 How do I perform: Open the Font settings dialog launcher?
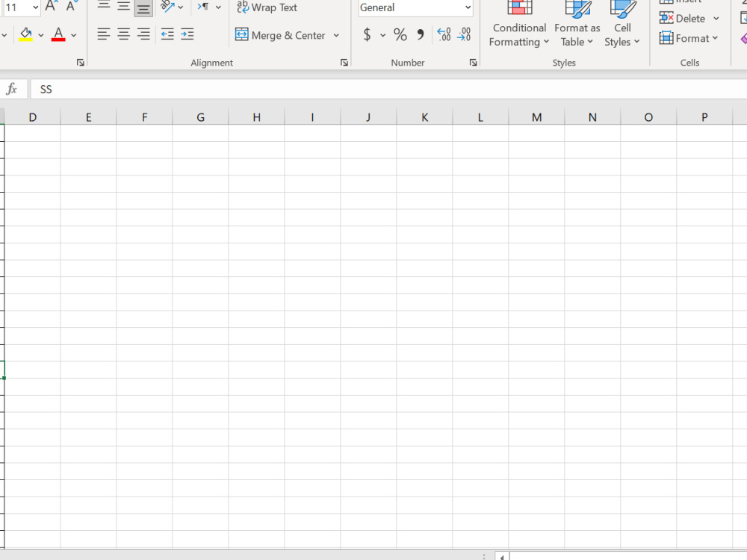(x=81, y=63)
